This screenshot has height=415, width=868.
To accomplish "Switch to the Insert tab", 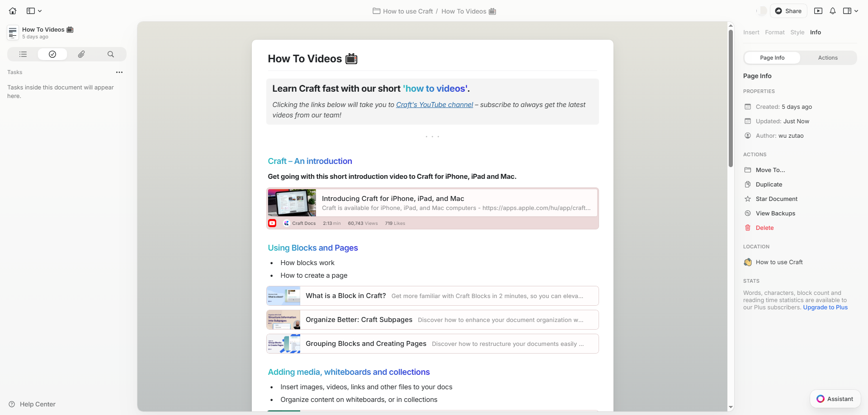I will click(751, 32).
